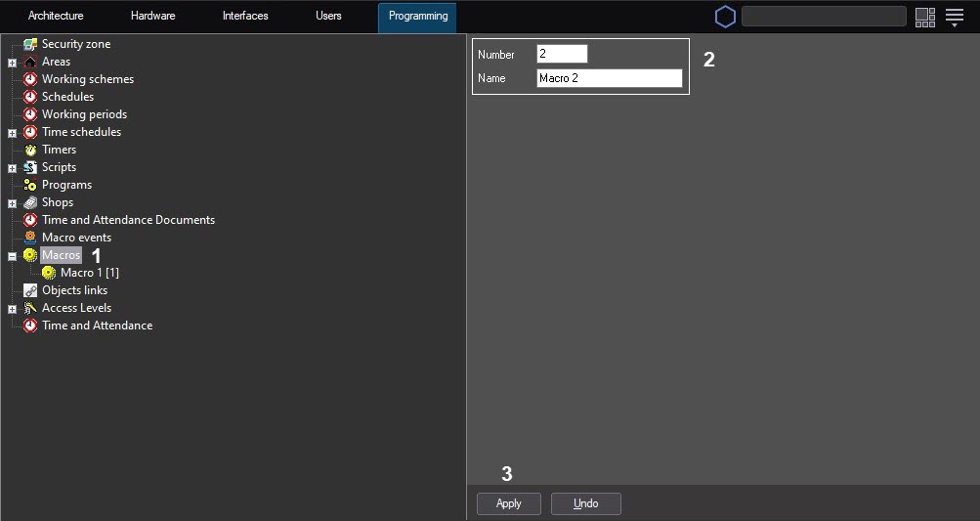Viewport: 980px width, 521px height.
Task: Open the layout grid icon
Action: tap(925, 17)
